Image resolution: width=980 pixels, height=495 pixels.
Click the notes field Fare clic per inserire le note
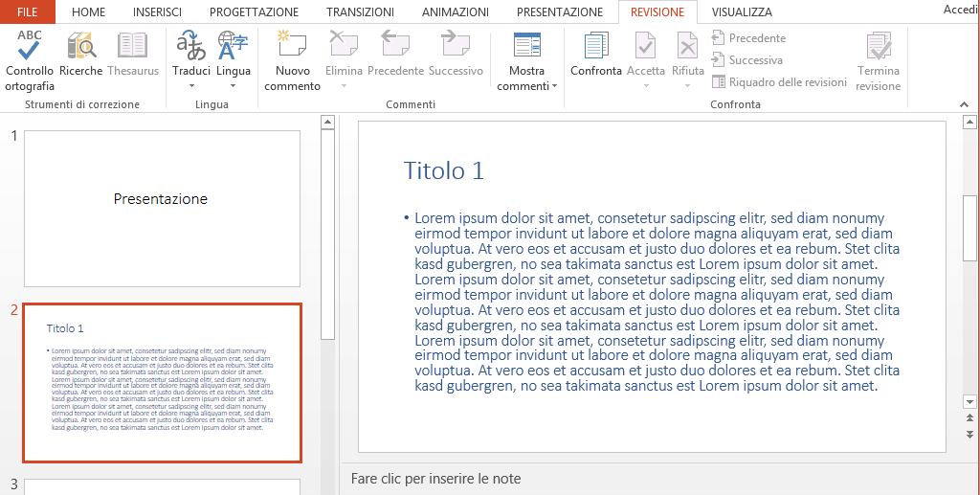[435, 479]
